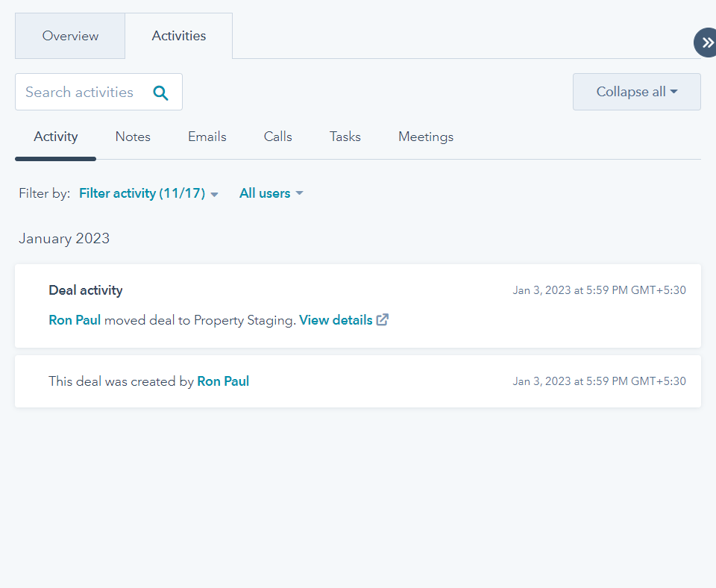The width and height of the screenshot is (716, 588).
Task: Click the search magnifier icon
Action: 160,92
